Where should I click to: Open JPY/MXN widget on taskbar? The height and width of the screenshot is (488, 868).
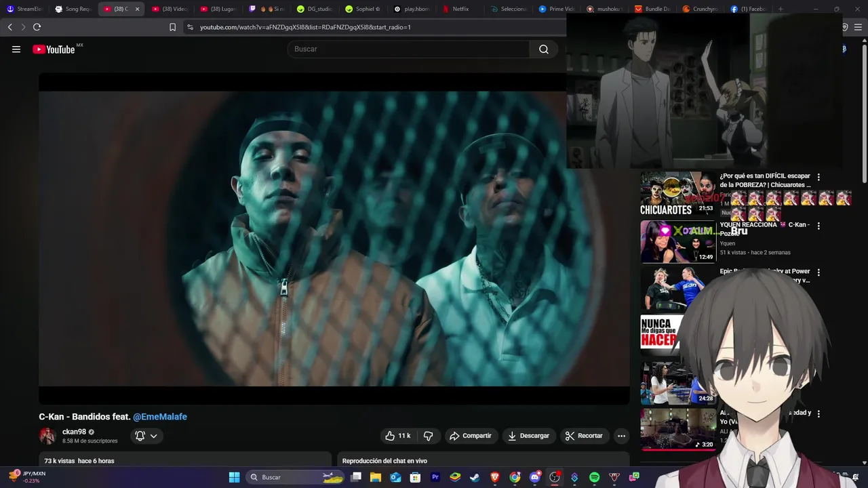coord(27,476)
